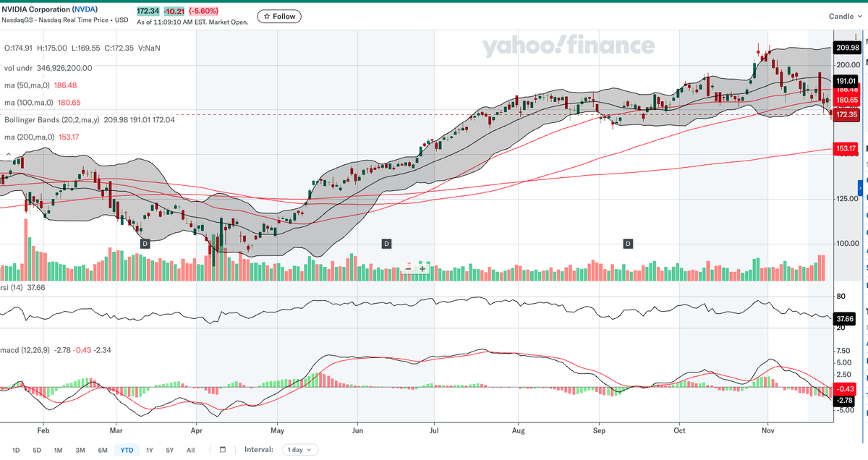The height and width of the screenshot is (460, 868).
Task: Select the 5Y range tab
Action: (169, 450)
